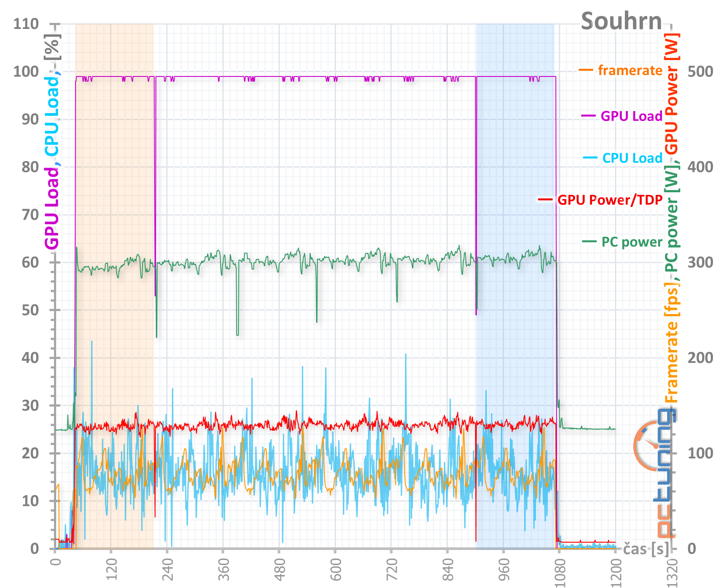The height and width of the screenshot is (588, 716).
Task: Click the left axis value 110
Action: [26, 24]
